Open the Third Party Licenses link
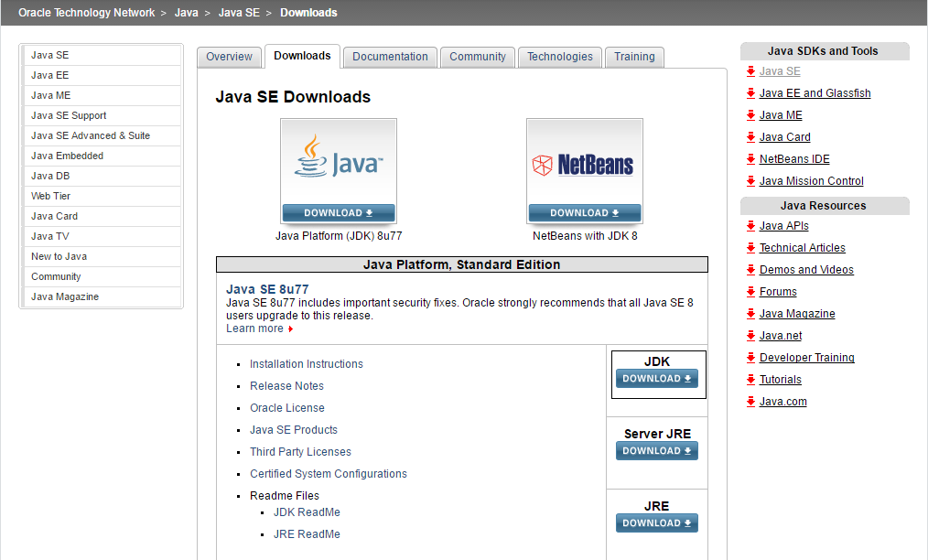The width and height of the screenshot is (928, 560). point(300,452)
